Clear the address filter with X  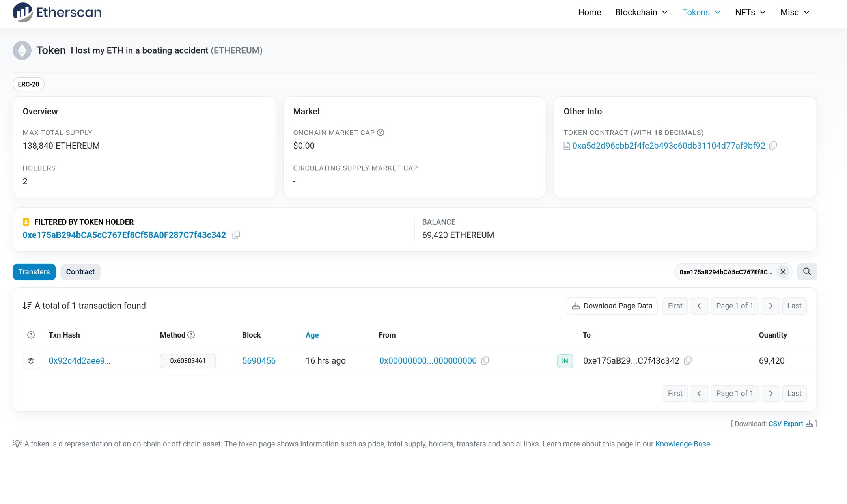(x=783, y=272)
